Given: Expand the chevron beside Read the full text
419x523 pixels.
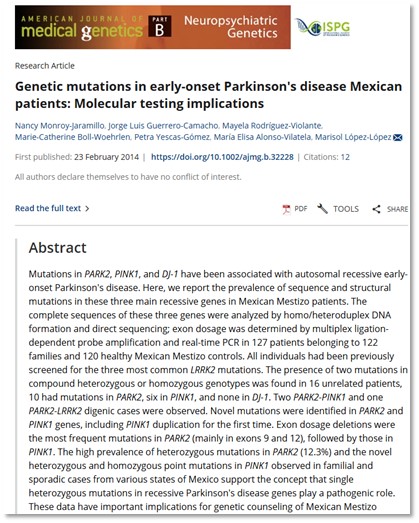Looking at the screenshot, I should (87, 209).
